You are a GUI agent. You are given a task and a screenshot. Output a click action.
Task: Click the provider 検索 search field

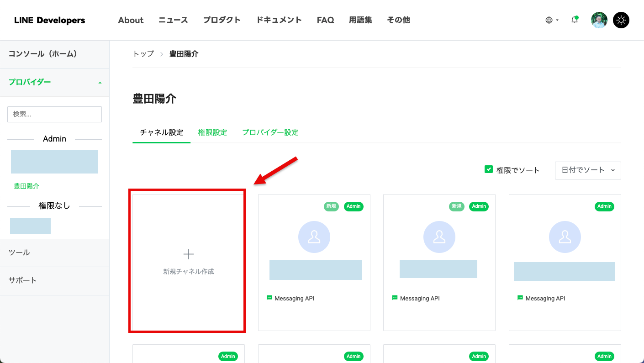pos(54,114)
